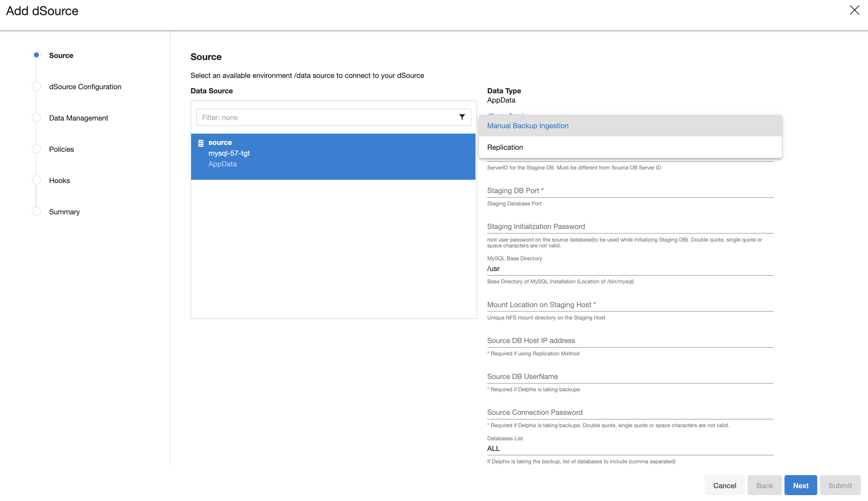Click the Mount Location on Staging Host field
The image size is (868, 501).
pos(630,305)
